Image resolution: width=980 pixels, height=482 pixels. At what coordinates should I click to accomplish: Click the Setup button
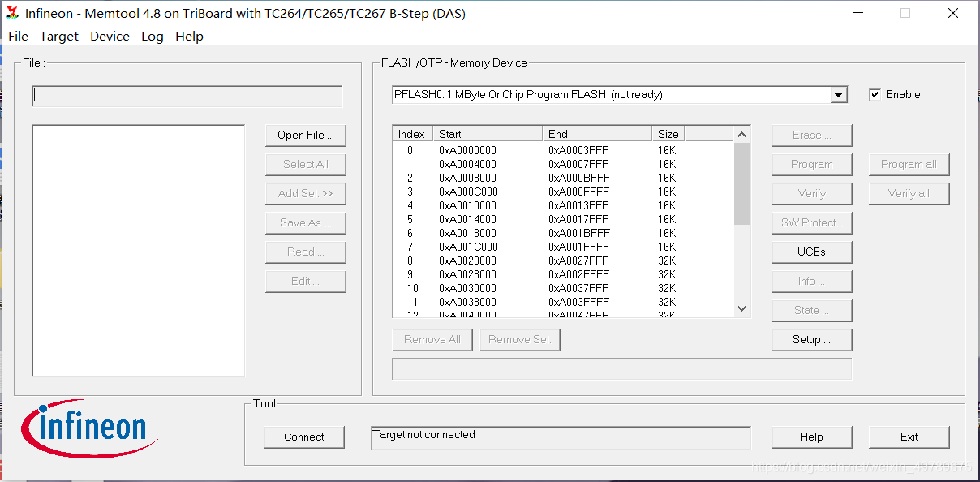(811, 340)
